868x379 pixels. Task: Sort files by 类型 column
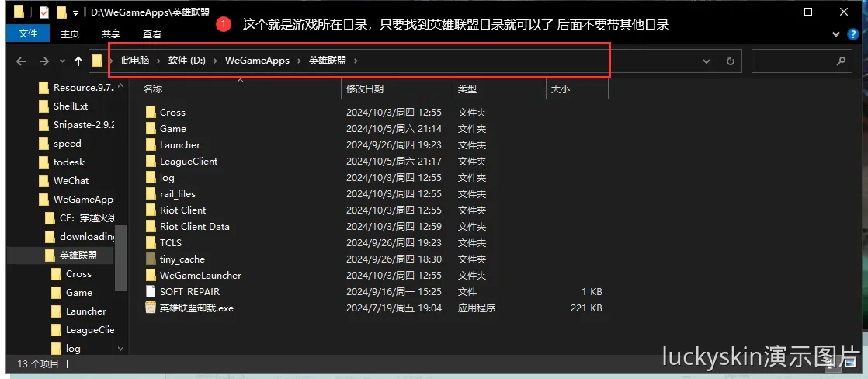[x=467, y=89]
